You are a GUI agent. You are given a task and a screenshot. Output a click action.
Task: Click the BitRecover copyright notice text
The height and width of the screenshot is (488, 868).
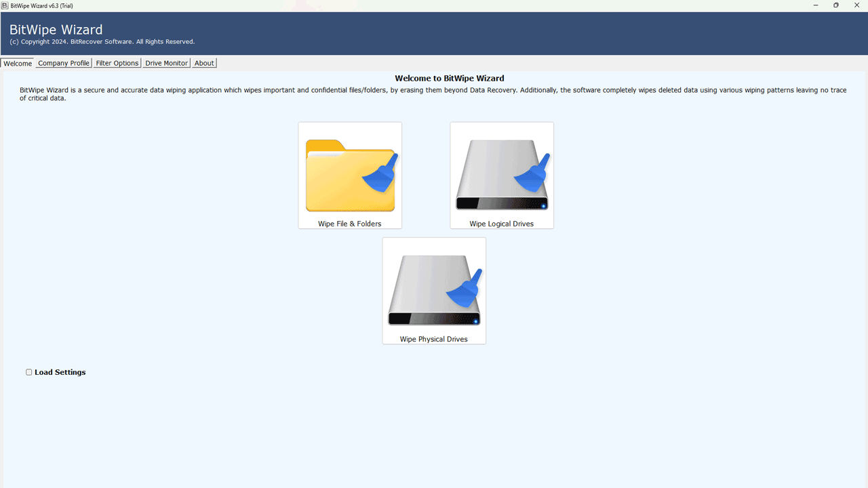[102, 42]
